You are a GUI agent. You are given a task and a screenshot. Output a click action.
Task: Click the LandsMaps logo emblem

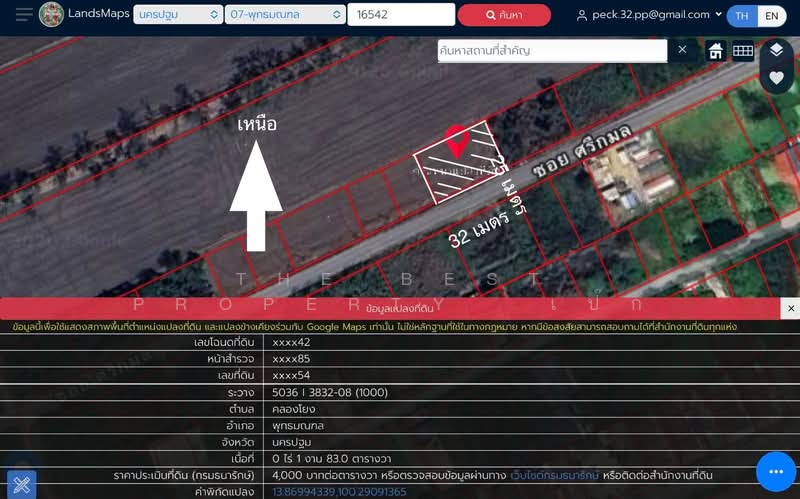pos(51,15)
